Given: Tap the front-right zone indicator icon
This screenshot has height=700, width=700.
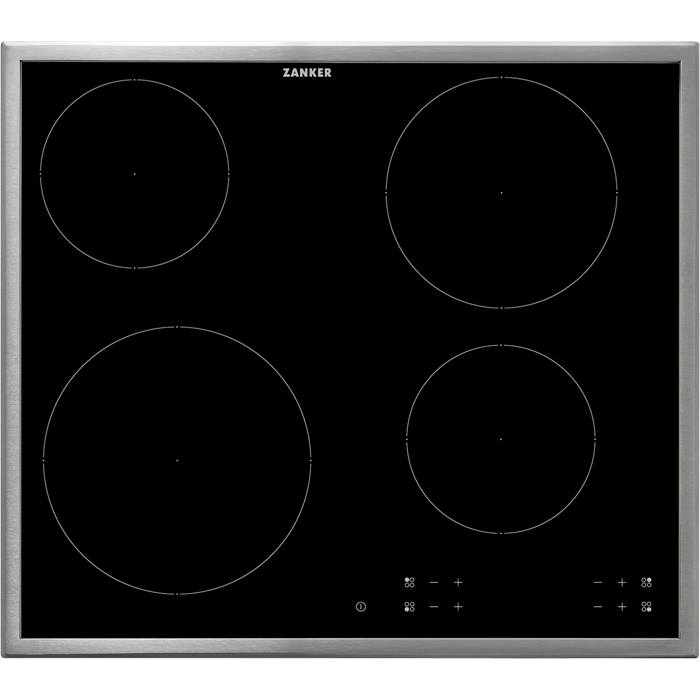Looking at the screenshot, I should coord(646,607).
